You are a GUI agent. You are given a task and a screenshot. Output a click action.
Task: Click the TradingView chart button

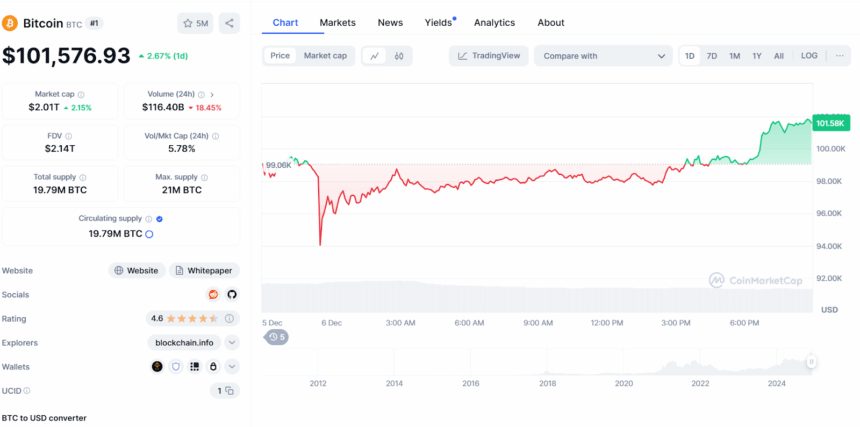pos(489,56)
